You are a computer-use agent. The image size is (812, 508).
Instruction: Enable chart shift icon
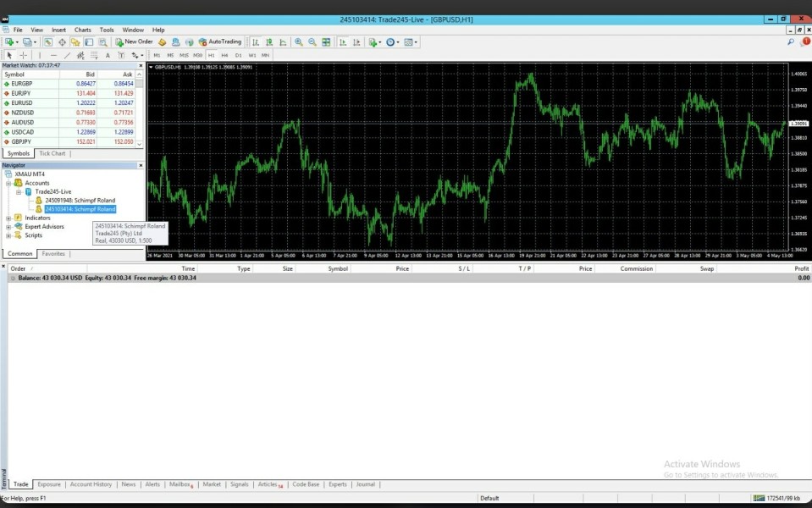(x=356, y=42)
